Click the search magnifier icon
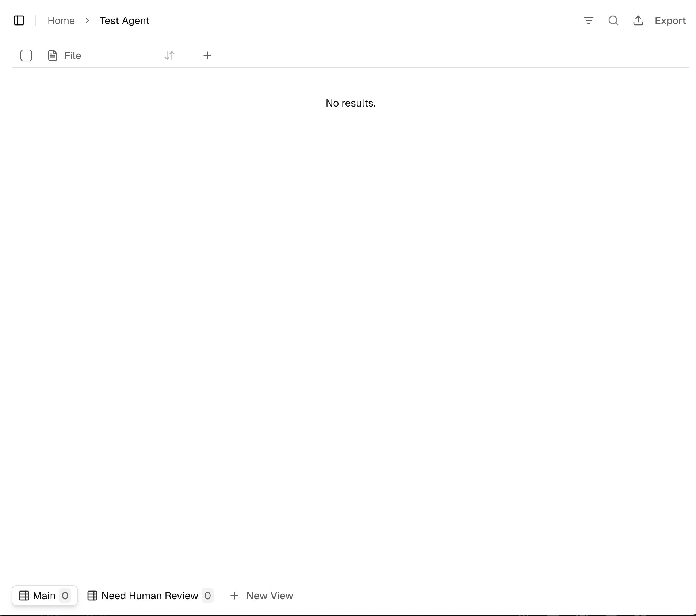Screen dimensions: 696x616 613,20
